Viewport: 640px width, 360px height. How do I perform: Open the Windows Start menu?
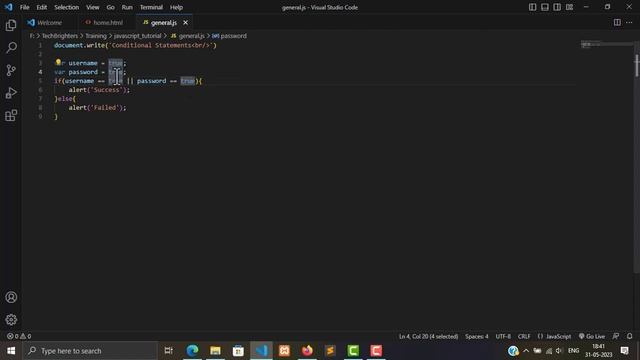[11, 351]
